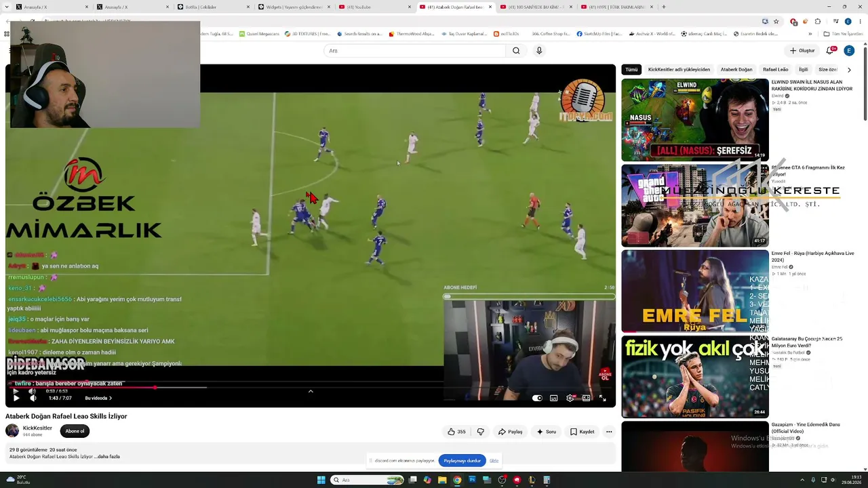Click 'Paylaş' share button
Image resolution: width=868 pixels, height=488 pixels.
pos(510,432)
